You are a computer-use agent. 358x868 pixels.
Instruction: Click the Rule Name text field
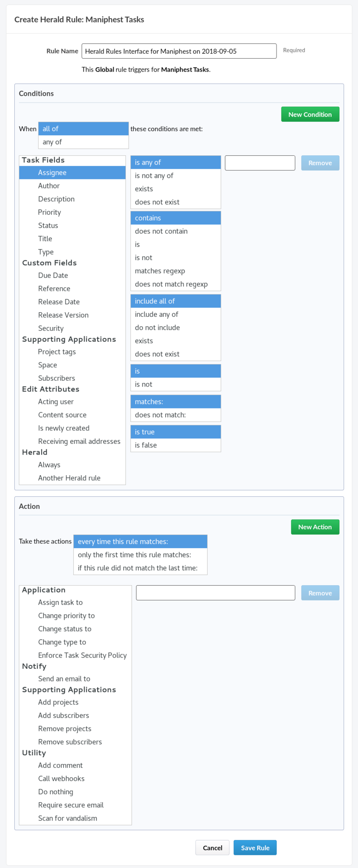point(179,51)
